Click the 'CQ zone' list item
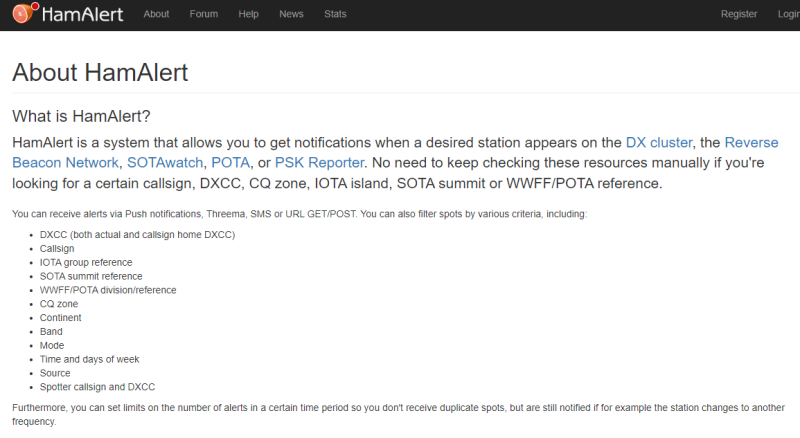800x438 pixels. (x=59, y=304)
